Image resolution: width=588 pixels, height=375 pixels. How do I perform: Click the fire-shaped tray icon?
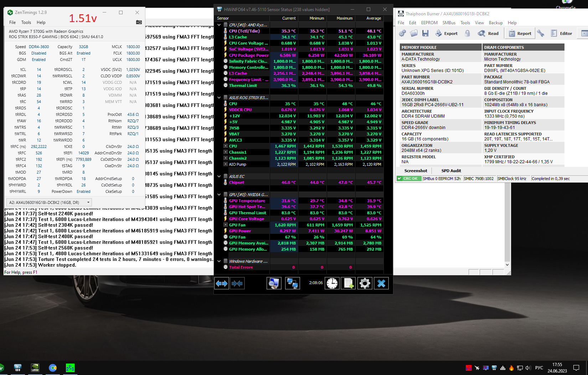coord(511,368)
